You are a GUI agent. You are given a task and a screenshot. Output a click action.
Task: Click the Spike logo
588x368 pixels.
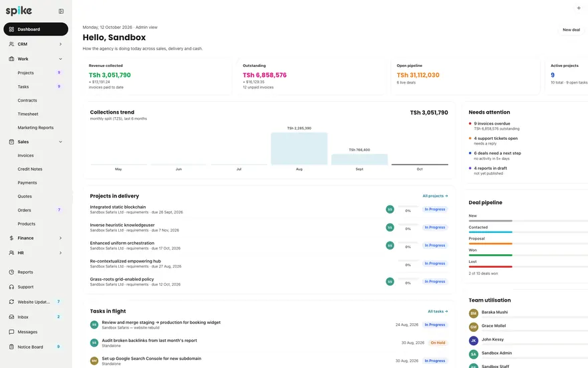tap(19, 11)
